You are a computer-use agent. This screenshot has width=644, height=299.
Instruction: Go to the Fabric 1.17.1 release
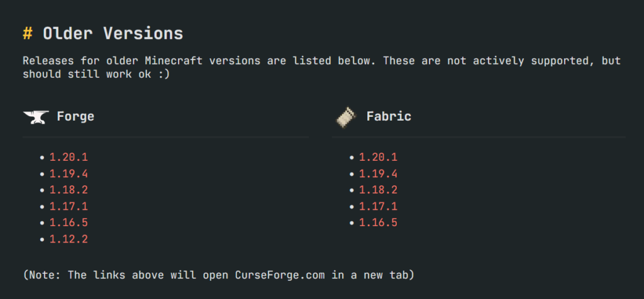pos(378,206)
